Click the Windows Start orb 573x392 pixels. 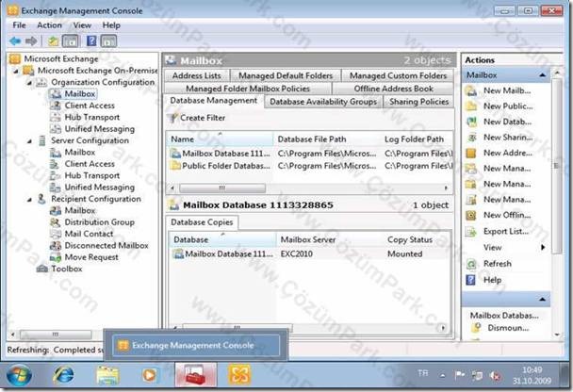click(x=19, y=375)
